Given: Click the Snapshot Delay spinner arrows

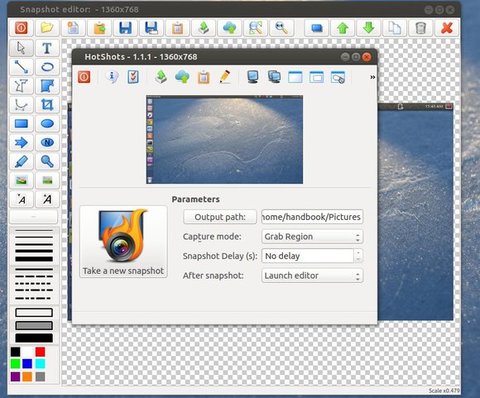Looking at the screenshot, I should 358,256.
